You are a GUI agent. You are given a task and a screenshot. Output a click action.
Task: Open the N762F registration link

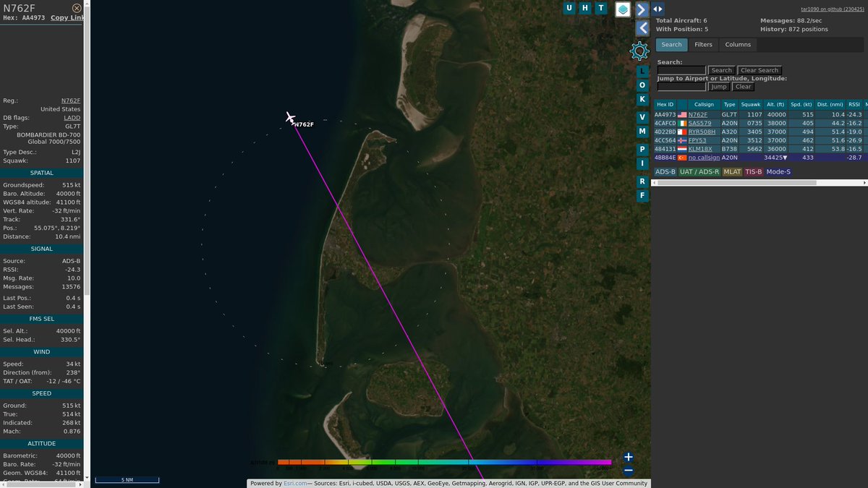click(71, 101)
